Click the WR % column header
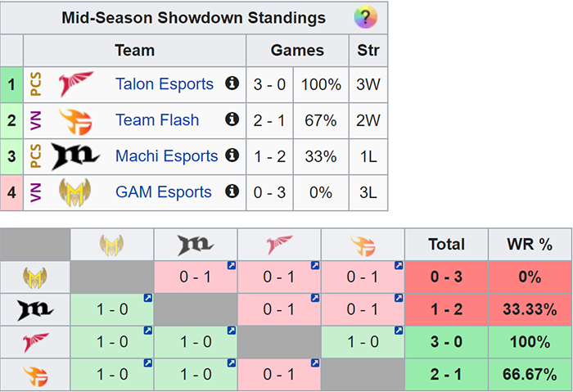The image size is (573, 392). tap(530, 244)
